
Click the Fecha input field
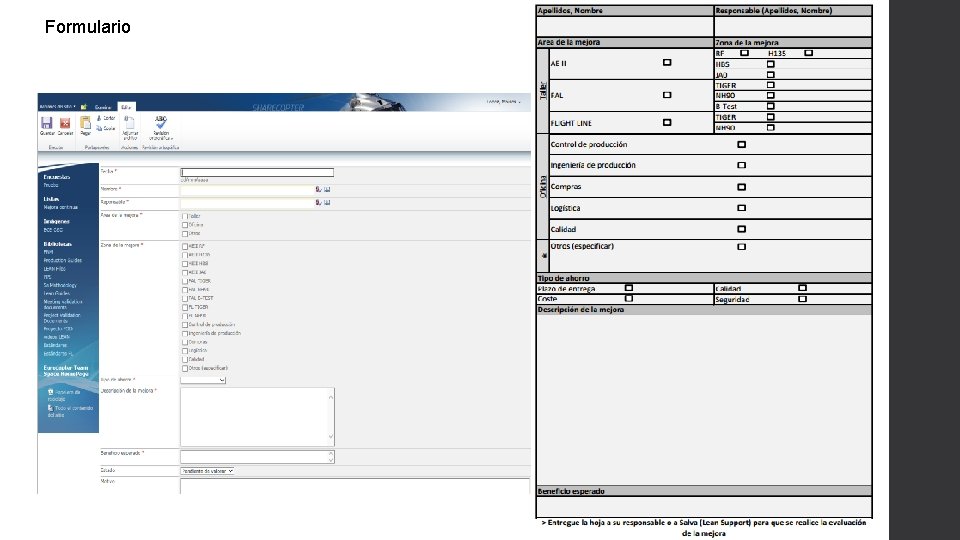click(257, 173)
